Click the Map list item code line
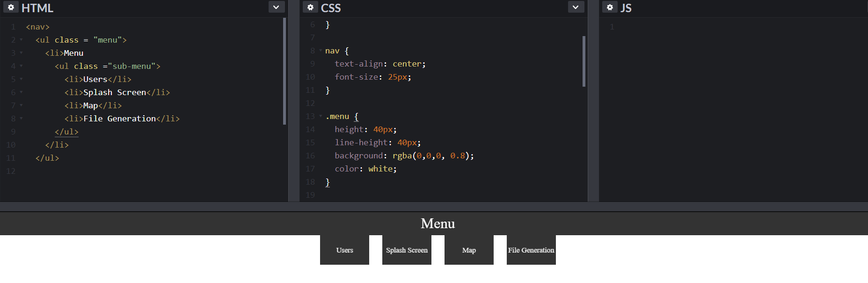Image resolution: width=868 pixels, height=283 pixels. coord(93,105)
